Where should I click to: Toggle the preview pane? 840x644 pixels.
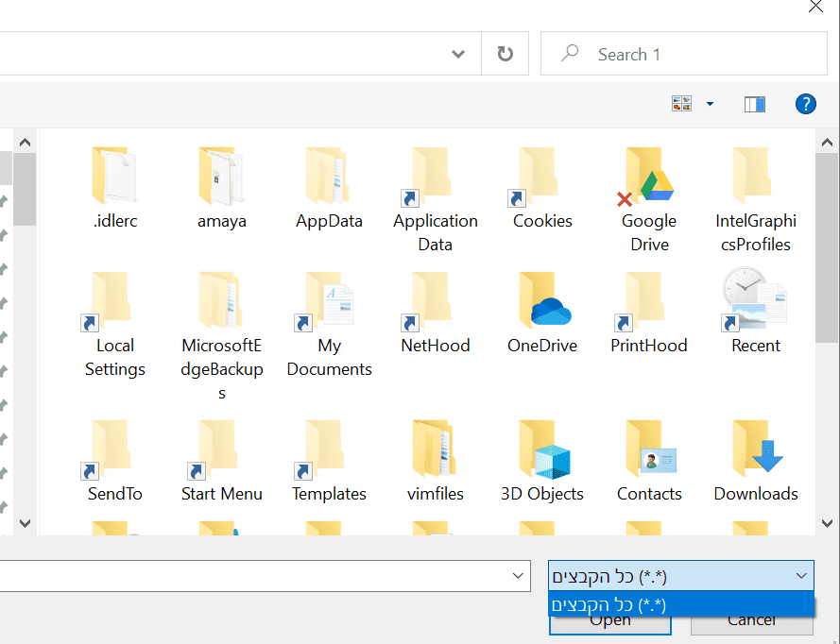[x=754, y=103]
